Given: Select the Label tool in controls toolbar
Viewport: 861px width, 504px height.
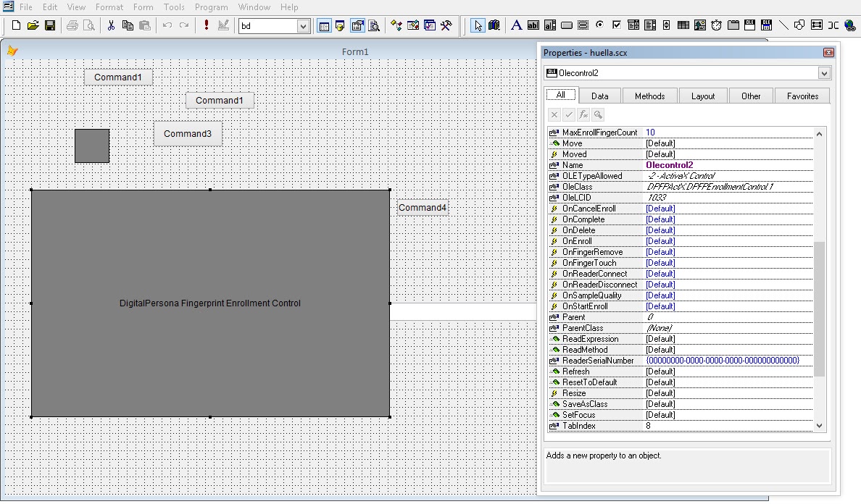Looking at the screenshot, I should [517, 25].
